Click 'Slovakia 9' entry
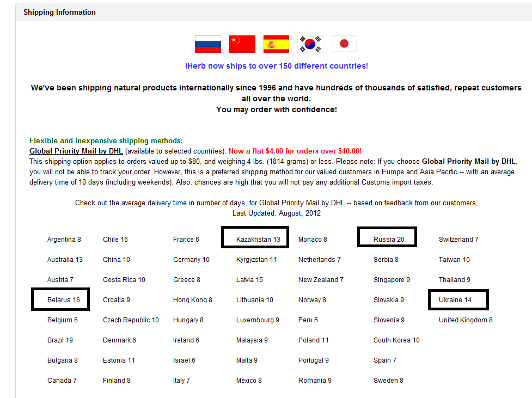 coord(388,300)
